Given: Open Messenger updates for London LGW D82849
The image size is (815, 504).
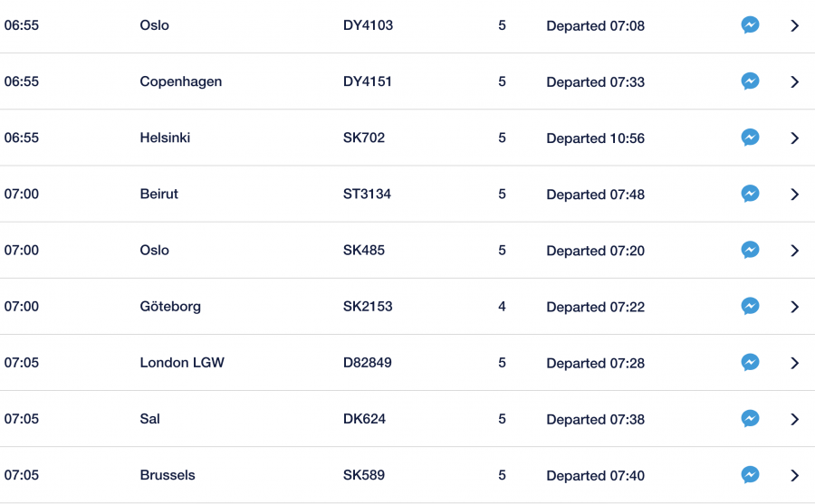Looking at the screenshot, I should point(750,362).
